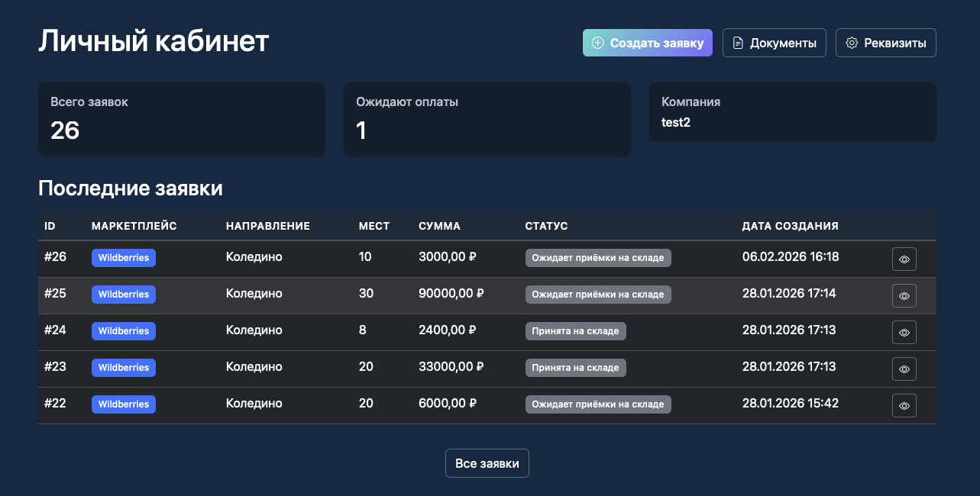Select the Wildberries tag for order #24
The image size is (980, 496).
[124, 331]
